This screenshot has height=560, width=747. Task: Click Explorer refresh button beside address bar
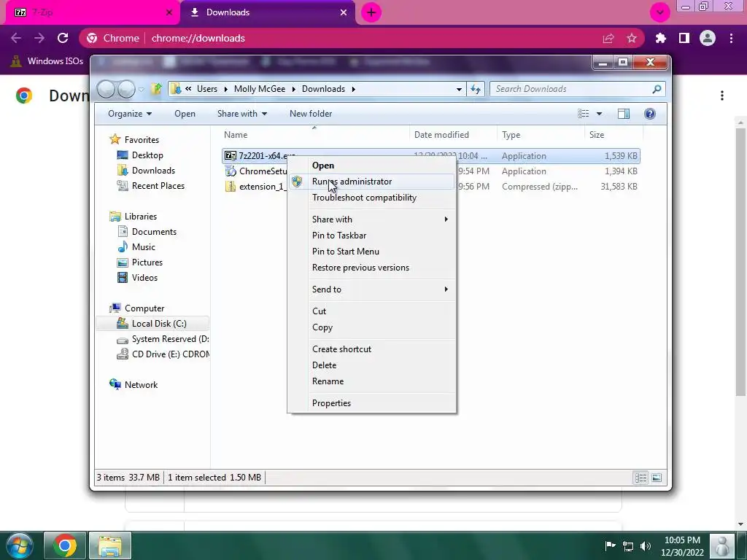[476, 89]
